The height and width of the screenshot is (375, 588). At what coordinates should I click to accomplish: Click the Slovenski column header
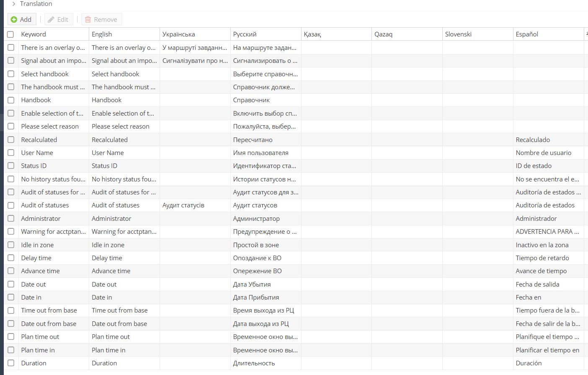click(458, 34)
